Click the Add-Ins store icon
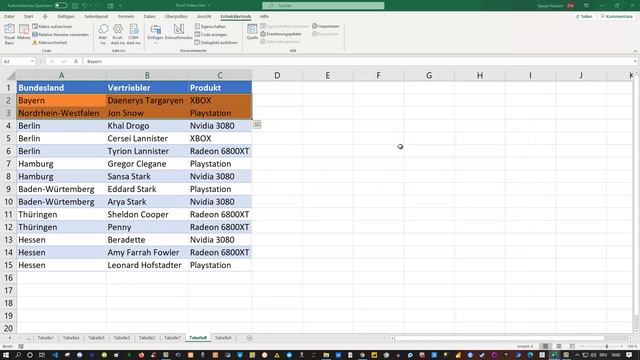This screenshot has height=360, width=640. [x=103, y=34]
